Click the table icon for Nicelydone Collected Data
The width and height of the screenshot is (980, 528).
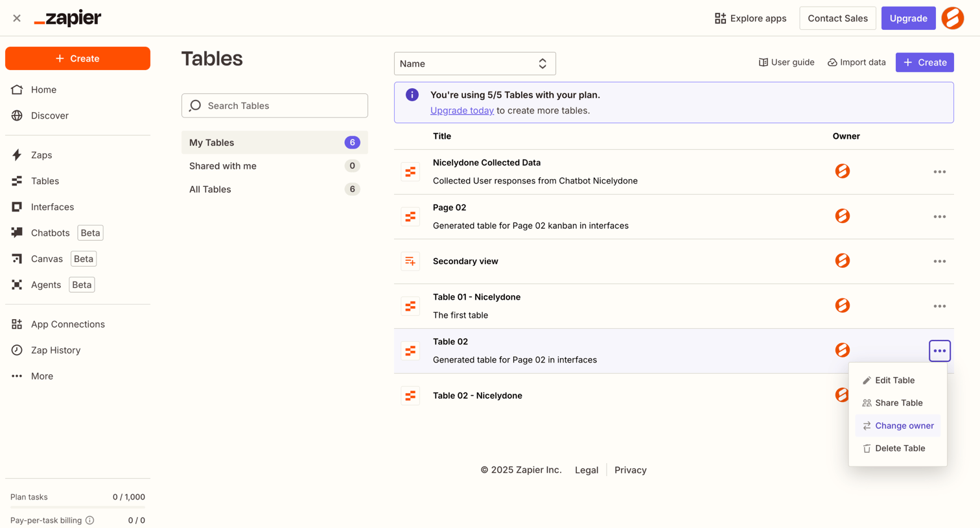[410, 172]
